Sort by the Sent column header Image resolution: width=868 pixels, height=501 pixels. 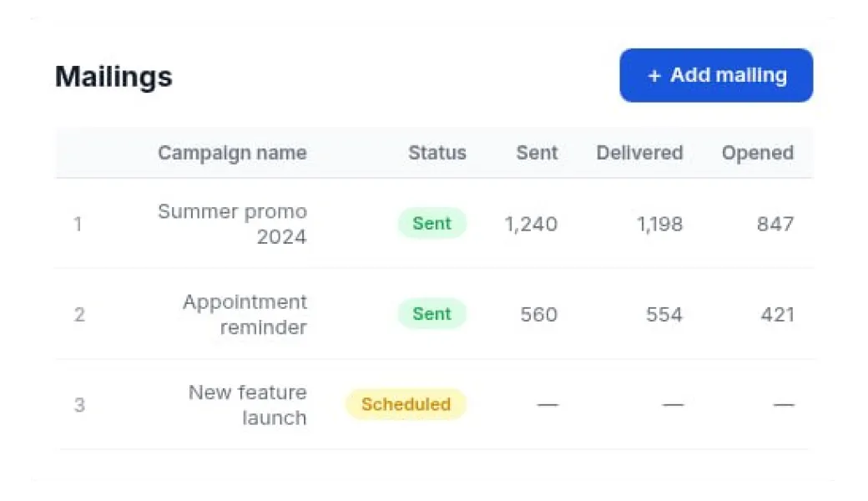click(x=537, y=153)
